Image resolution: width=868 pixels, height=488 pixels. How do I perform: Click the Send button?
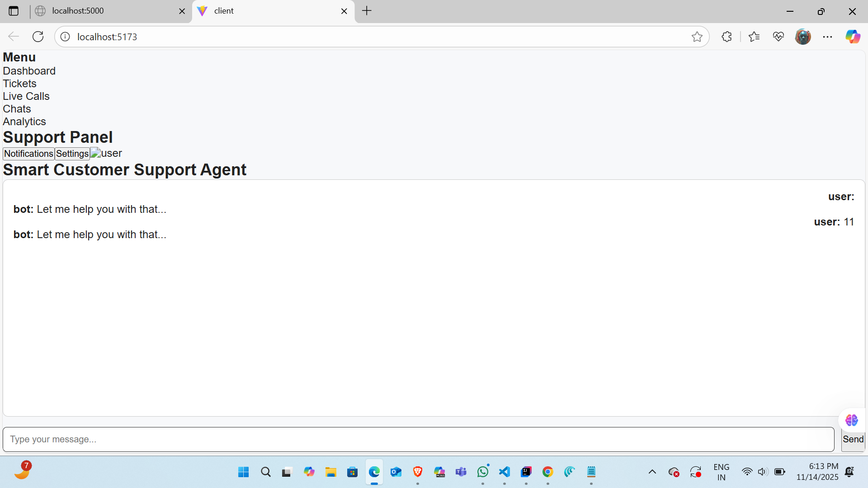click(853, 439)
